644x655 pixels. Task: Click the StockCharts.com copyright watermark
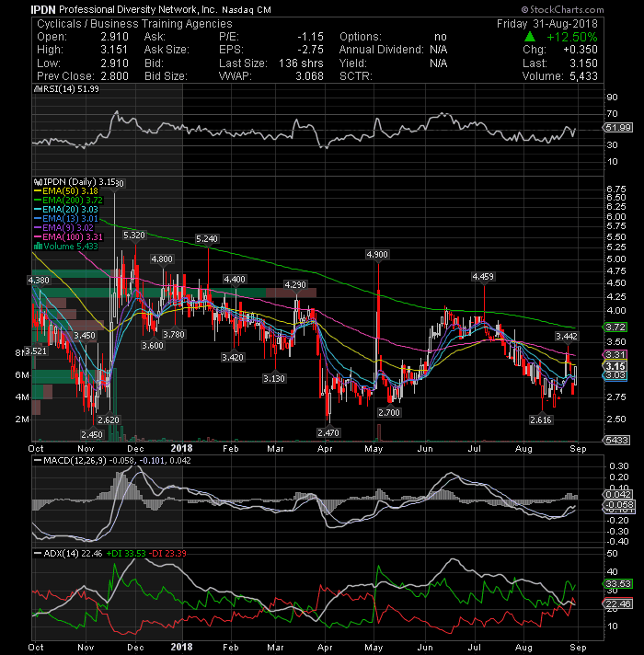click(x=562, y=9)
